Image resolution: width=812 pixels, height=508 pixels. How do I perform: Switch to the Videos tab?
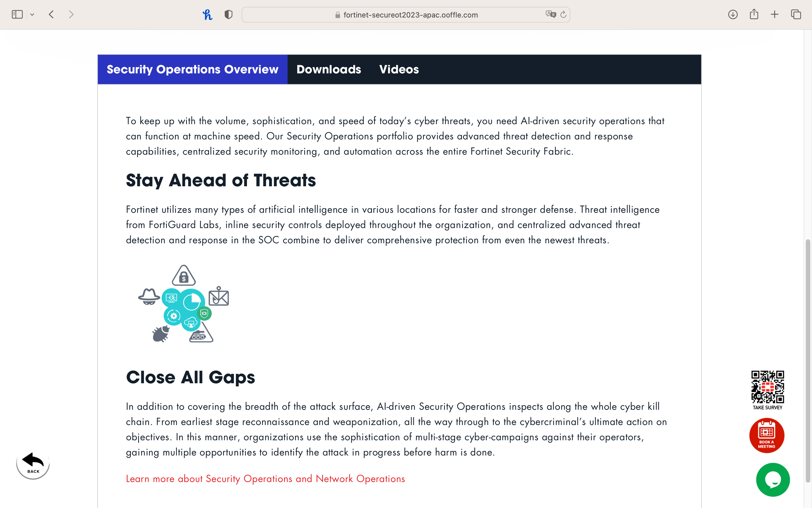(x=399, y=69)
